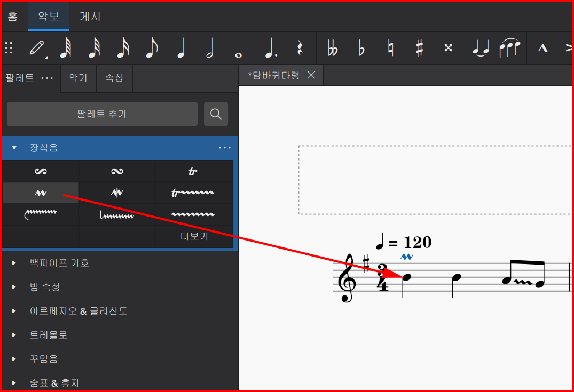Viewport: 574px width, 392px height.
Task: Select the trill ornament
Action: [193, 171]
